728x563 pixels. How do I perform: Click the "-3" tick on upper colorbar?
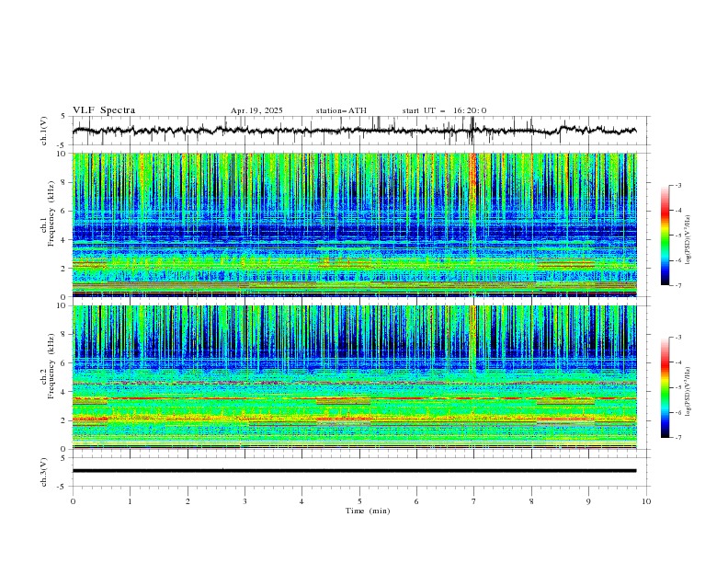[x=678, y=185]
